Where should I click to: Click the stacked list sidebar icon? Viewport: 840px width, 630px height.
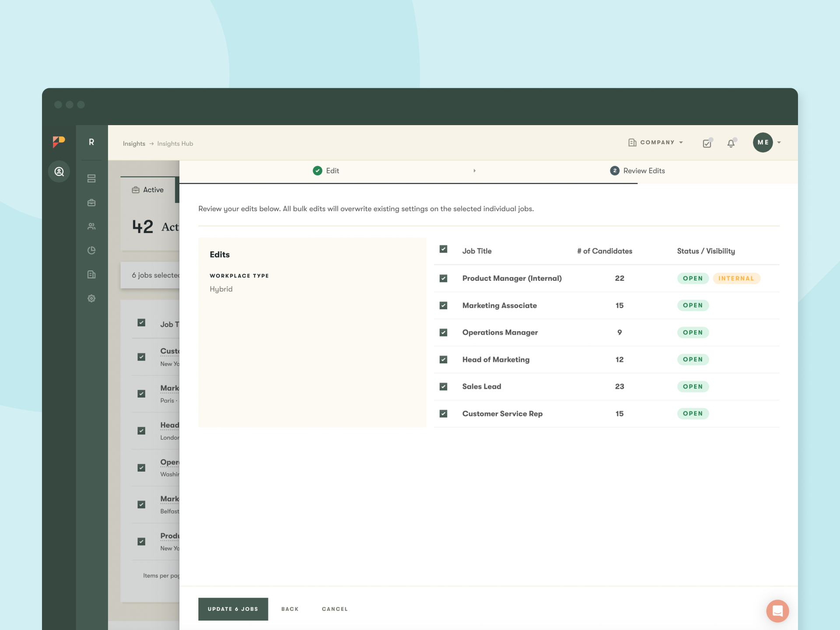coord(91,178)
